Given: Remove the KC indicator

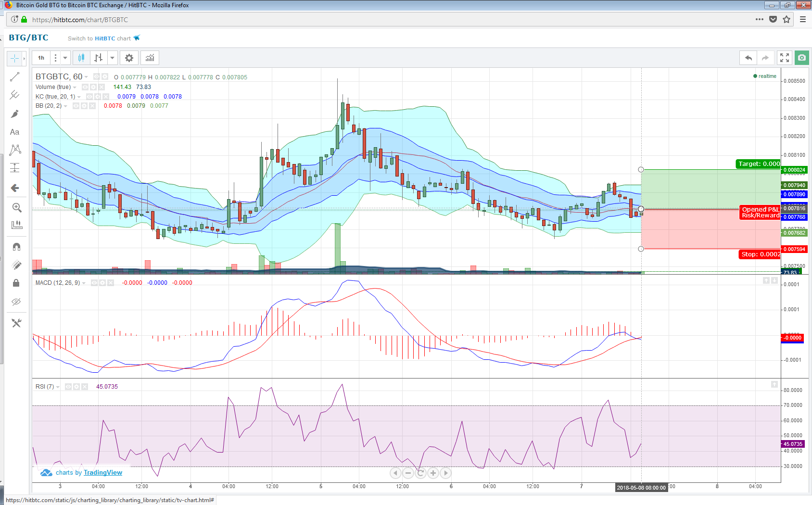Looking at the screenshot, I should click(106, 97).
